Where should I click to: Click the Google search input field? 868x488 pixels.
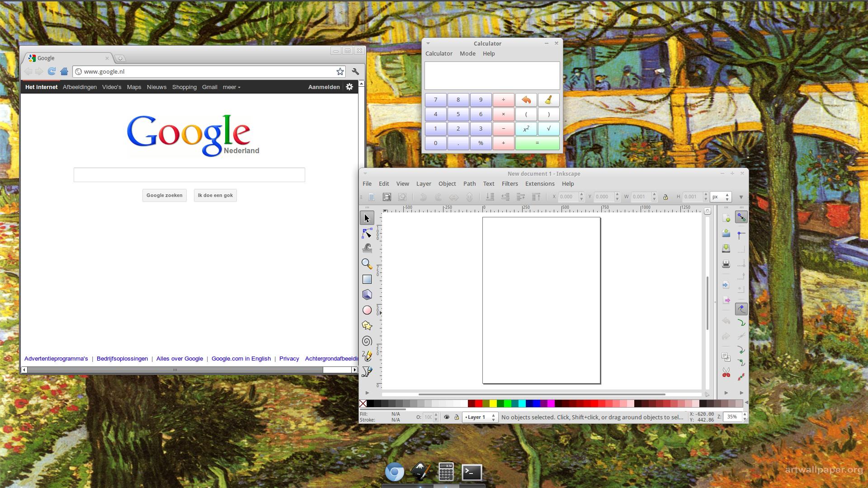coord(189,175)
